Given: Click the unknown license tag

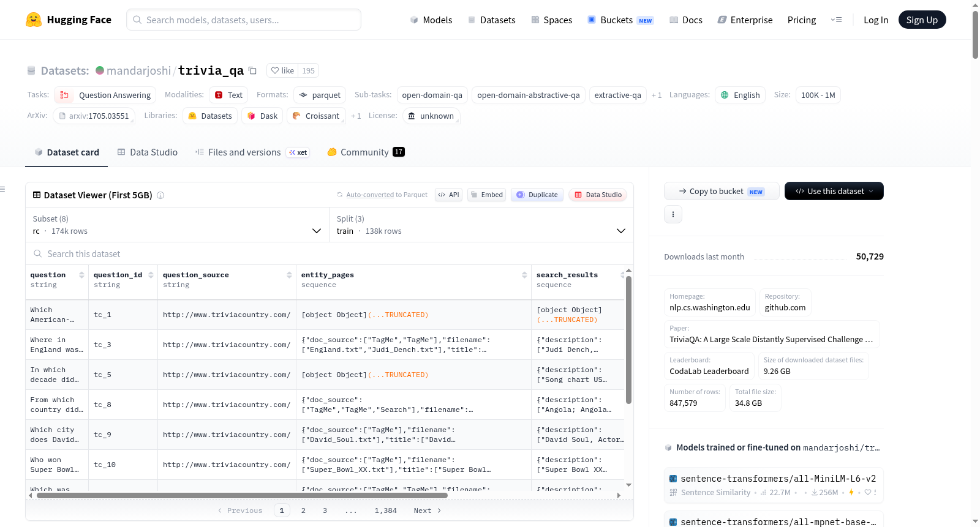Looking at the screenshot, I should coord(431,116).
